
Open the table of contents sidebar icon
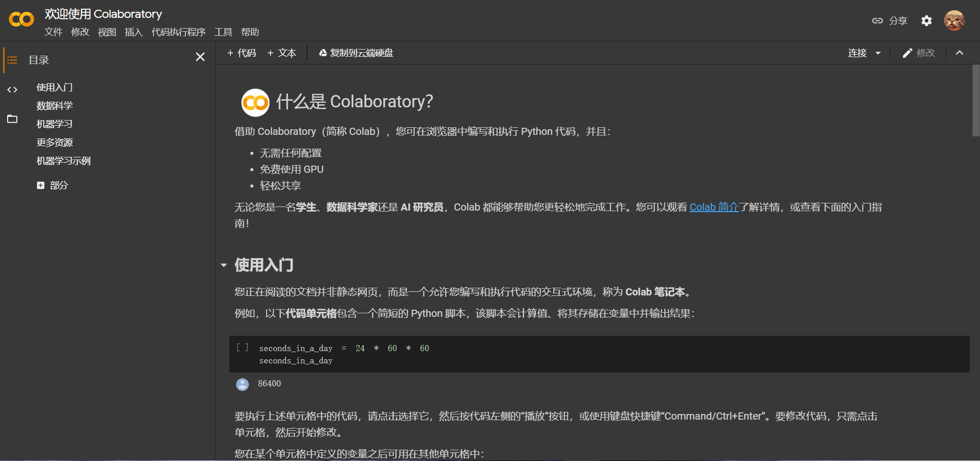12,60
